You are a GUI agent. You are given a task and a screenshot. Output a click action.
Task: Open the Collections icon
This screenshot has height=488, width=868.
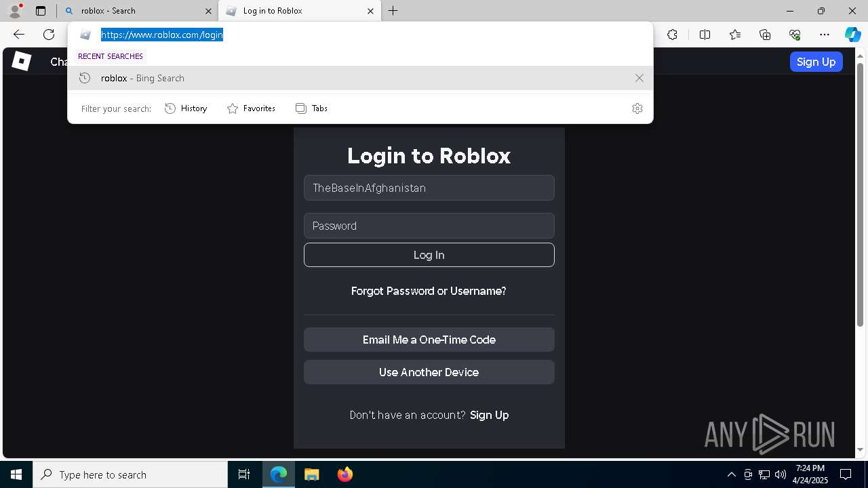[x=765, y=35]
